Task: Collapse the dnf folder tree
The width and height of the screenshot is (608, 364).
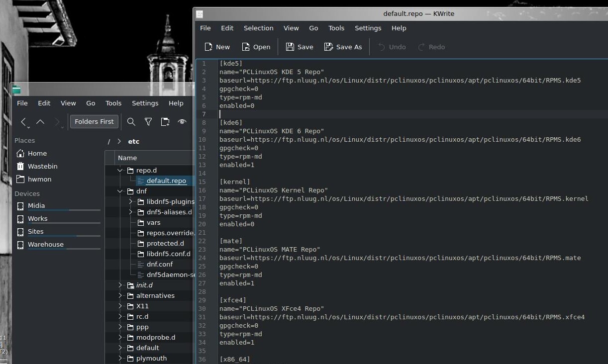Action: pos(120,191)
